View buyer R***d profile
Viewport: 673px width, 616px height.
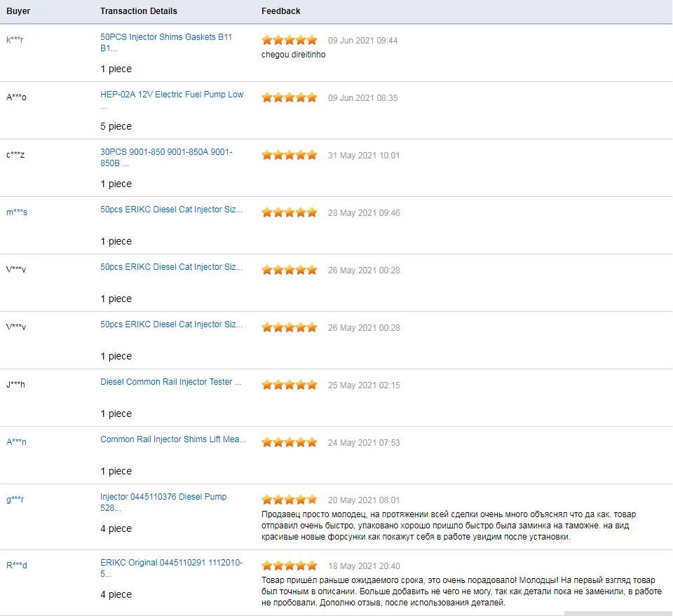(17, 566)
